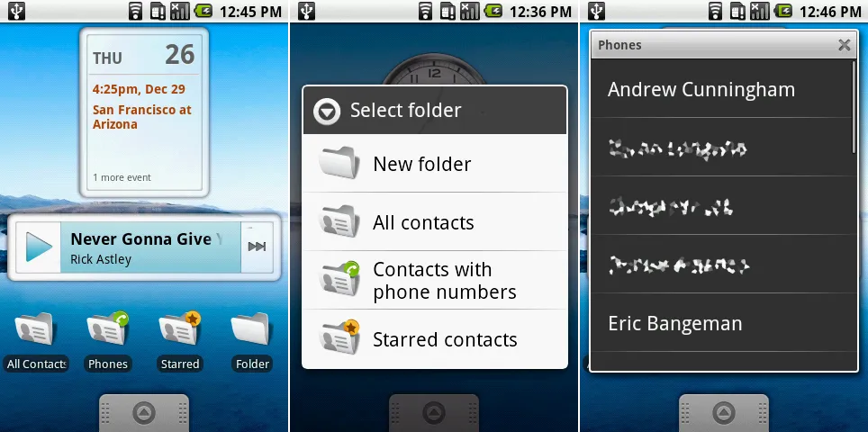Open app drawer handle below Phones window
The image size is (868, 432).
(x=723, y=413)
